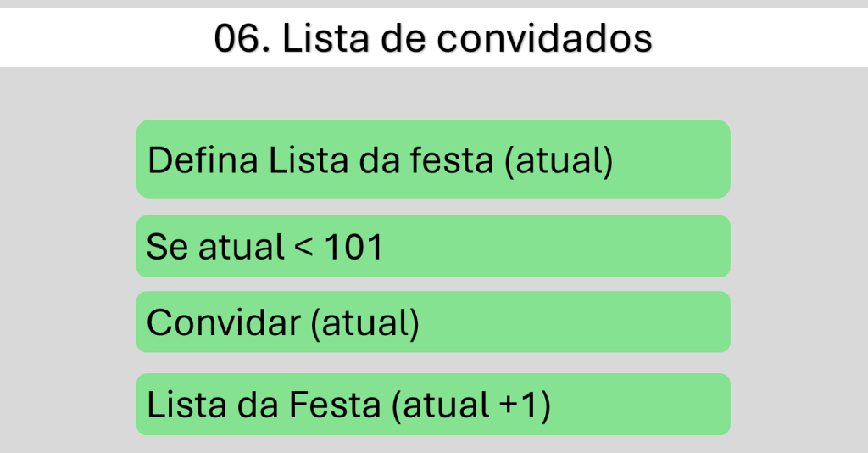Click "atual" in the "Se atual" block

241,247
